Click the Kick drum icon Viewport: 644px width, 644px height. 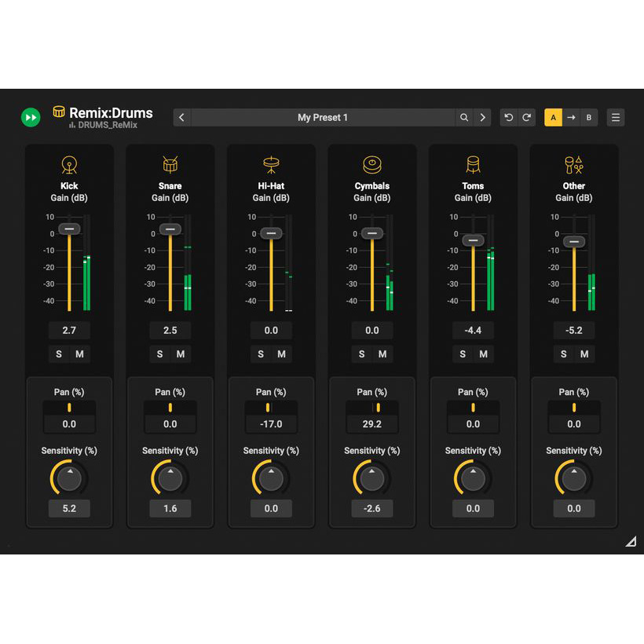pos(69,165)
